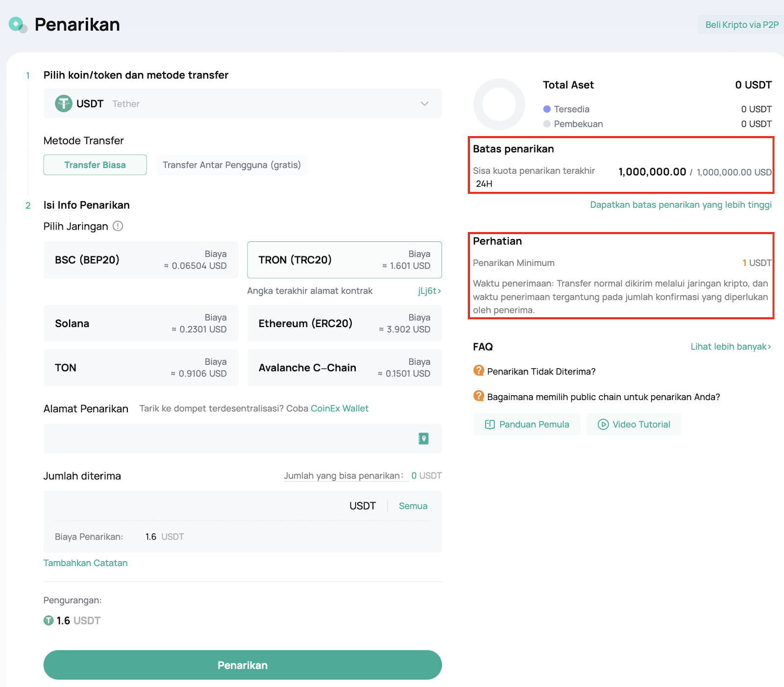Viewport: 784px width, 687px height.
Task: Click the Total Aset 0 USDT value
Action: 753,85
